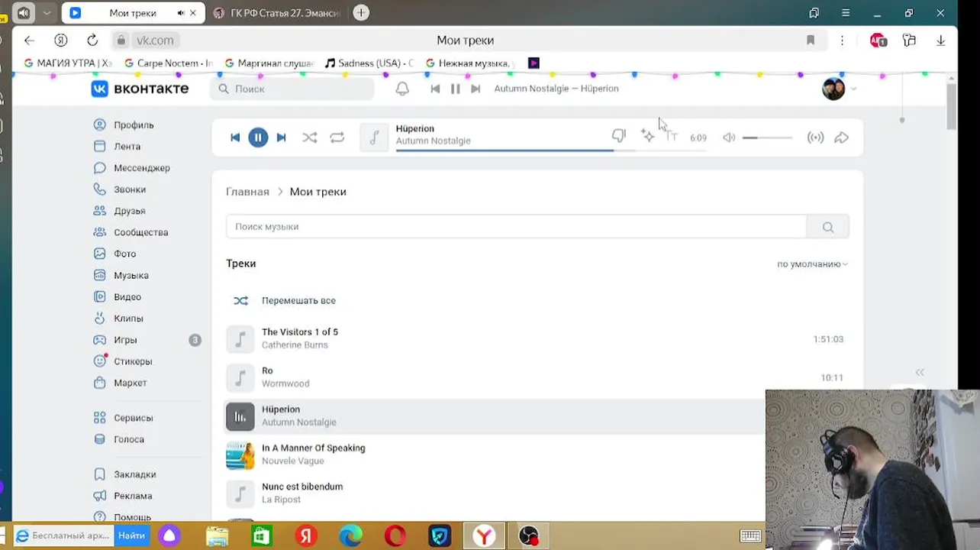This screenshot has height=550, width=980.
Task: Click the Клипы sidebar icon
Action: (99, 318)
